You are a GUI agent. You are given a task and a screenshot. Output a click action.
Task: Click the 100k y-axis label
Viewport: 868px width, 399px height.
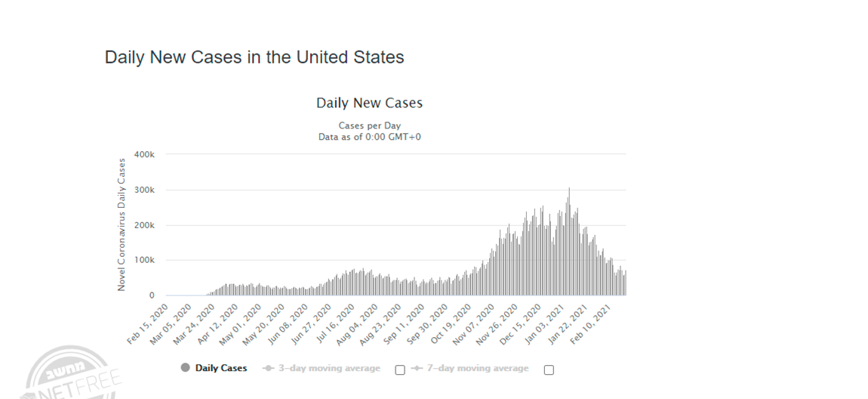(x=144, y=260)
